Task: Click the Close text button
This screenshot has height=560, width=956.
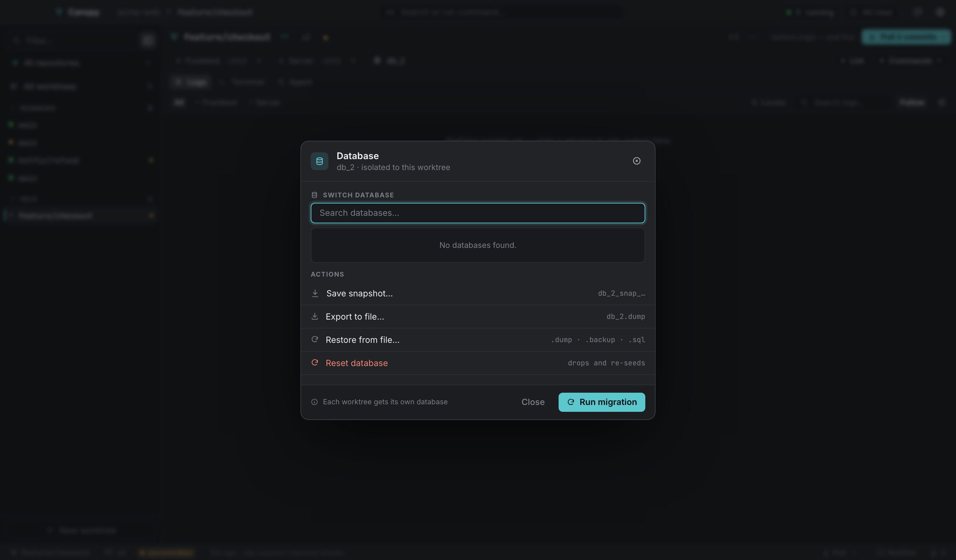Action: click(533, 402)
